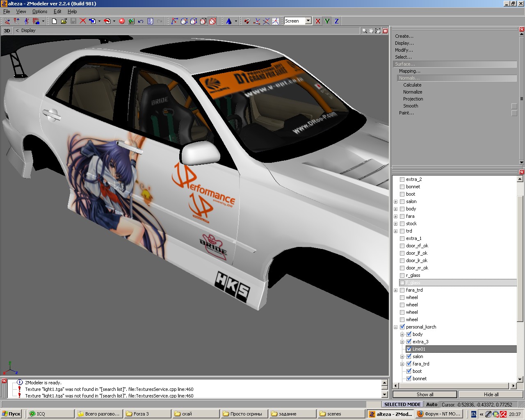The image size is (525, 420).
Task: Click the scroll-right arrow of objects tree
Action: click(513, 386)
